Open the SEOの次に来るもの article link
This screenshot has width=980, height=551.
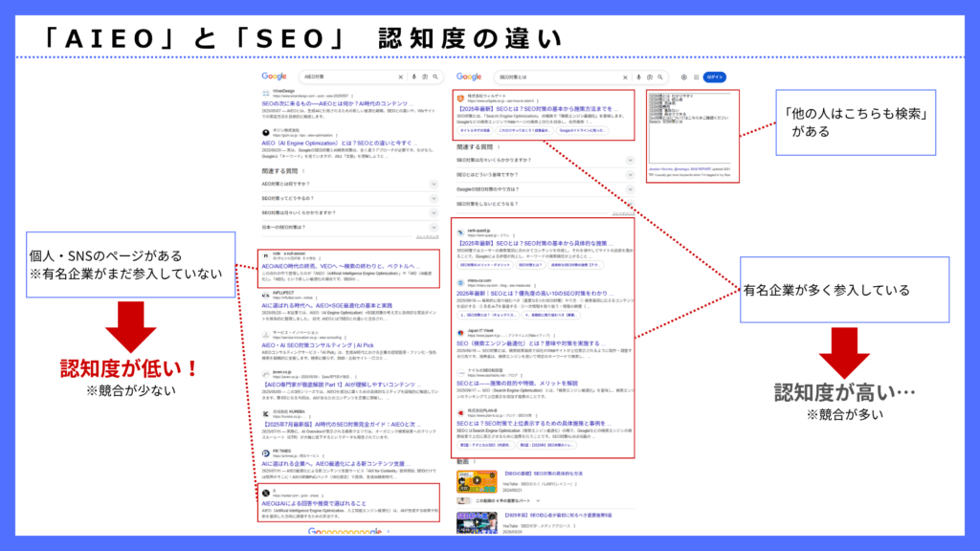point(335,103)
